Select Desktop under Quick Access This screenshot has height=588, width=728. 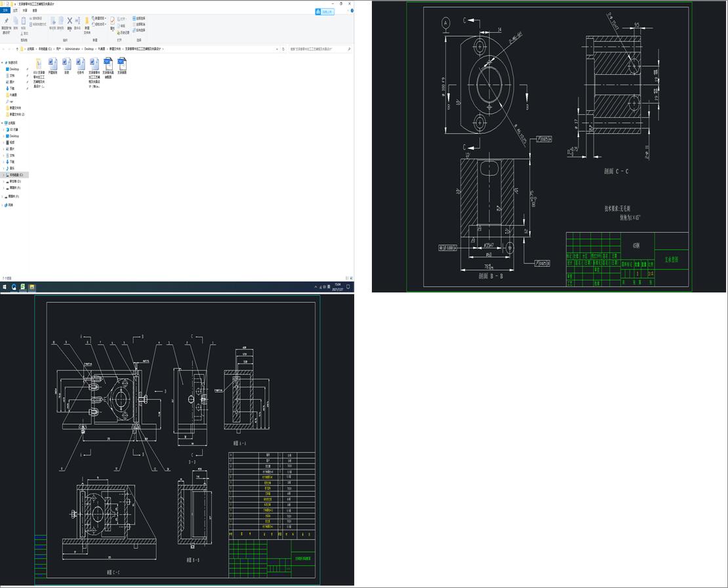(x=14, y=69)
